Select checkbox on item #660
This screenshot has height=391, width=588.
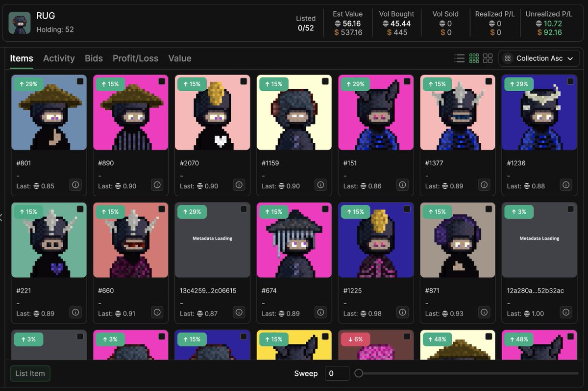point(162,209)
